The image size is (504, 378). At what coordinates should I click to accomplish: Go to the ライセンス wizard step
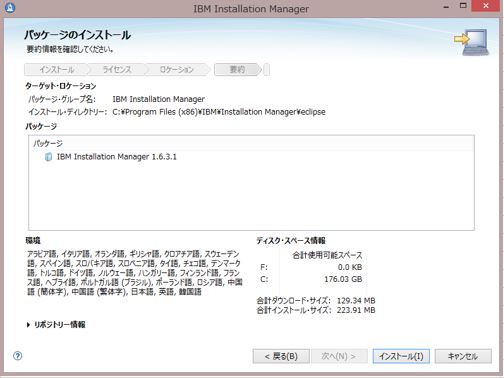tap(117, 70)
